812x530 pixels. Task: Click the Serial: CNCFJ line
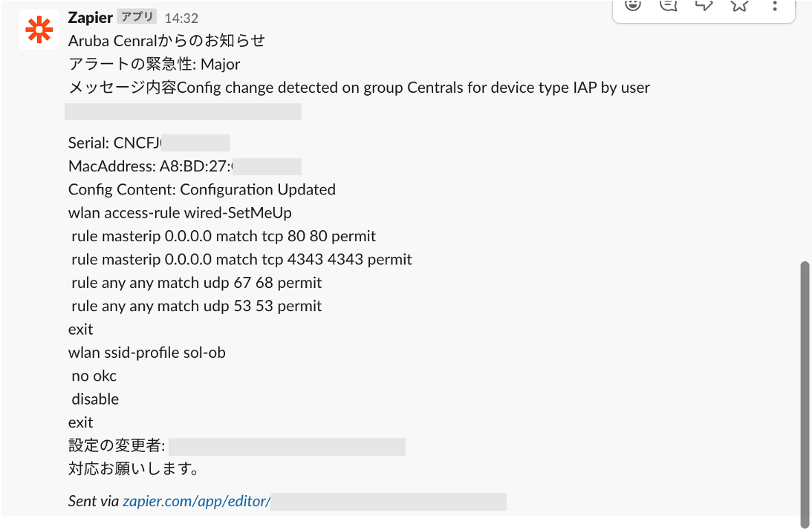tap(149, 143)
